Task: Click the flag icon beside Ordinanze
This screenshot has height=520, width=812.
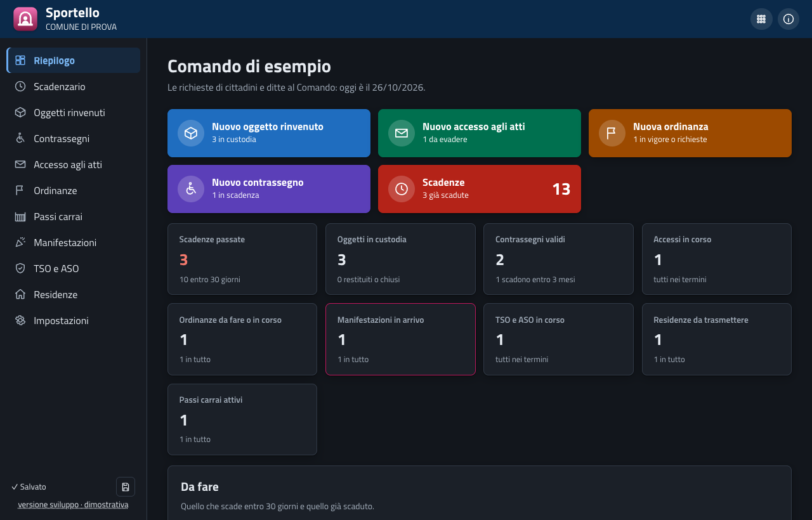Action: point(20,190)
